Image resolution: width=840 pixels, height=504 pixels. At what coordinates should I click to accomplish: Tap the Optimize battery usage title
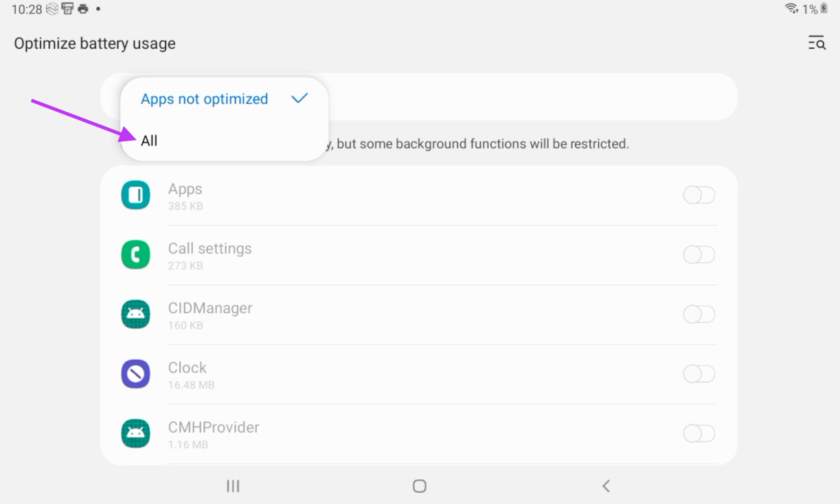95,43
